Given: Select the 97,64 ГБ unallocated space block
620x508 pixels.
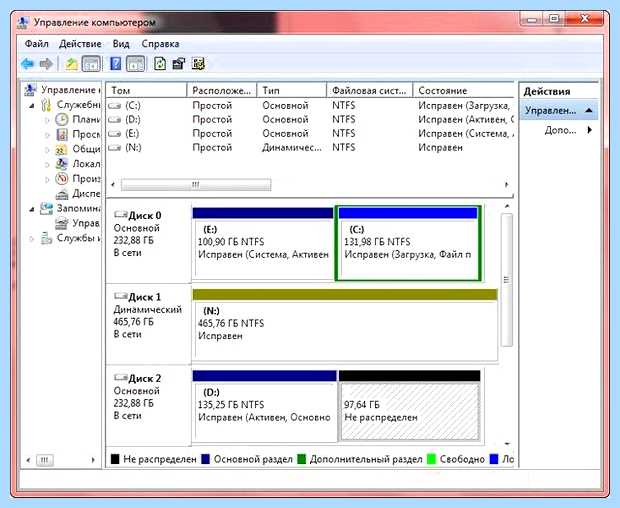Looking at the screenshot, I should (x=409, y=406).
